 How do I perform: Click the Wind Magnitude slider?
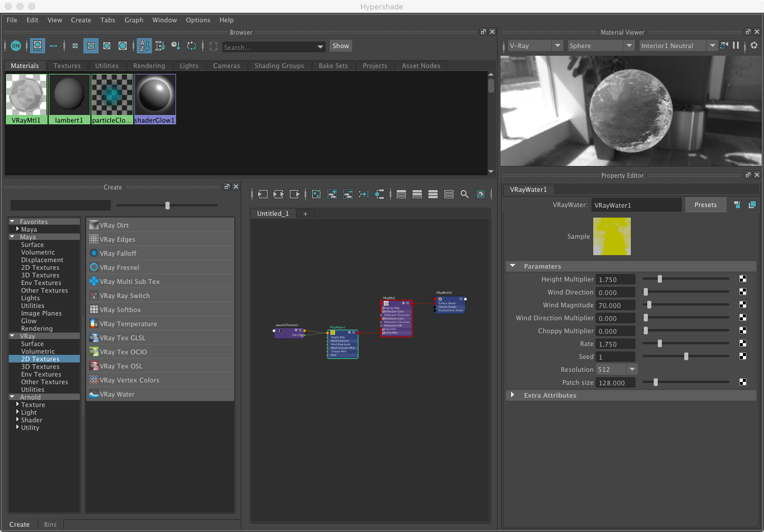click(x=685, y=305)
